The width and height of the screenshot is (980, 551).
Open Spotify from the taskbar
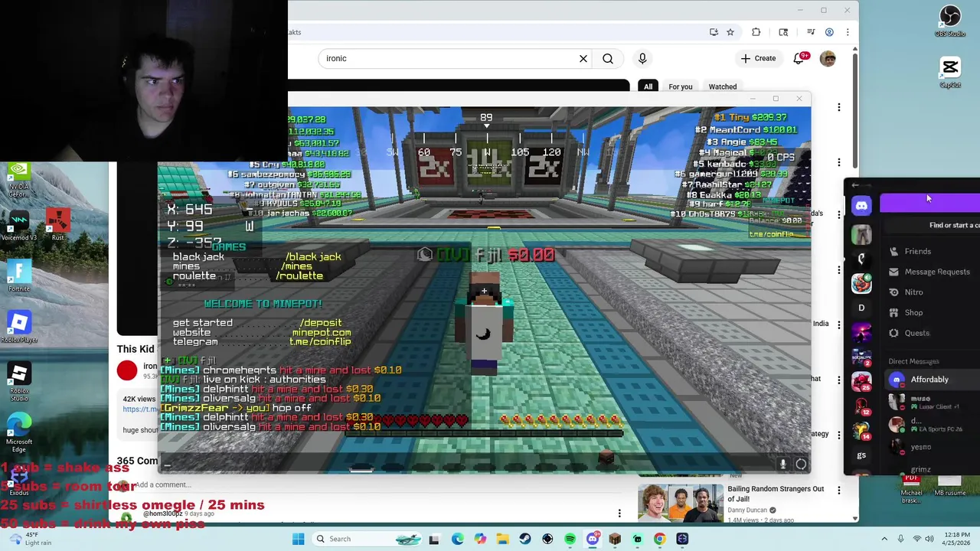pos(570,539)
